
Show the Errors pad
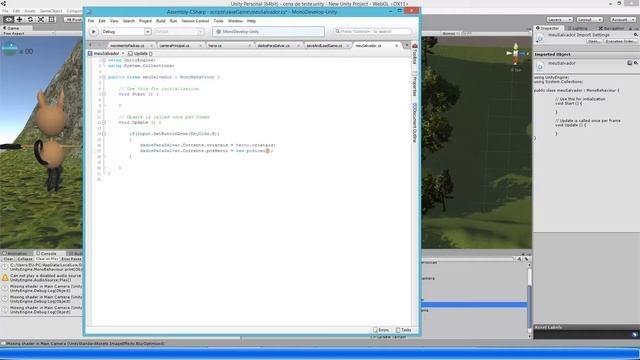tap(381, 330)
